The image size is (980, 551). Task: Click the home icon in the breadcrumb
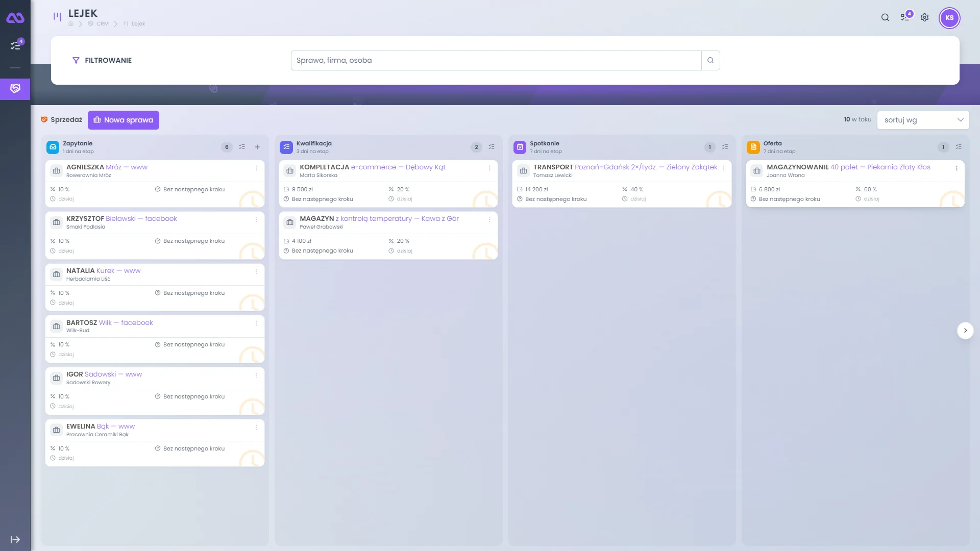tap(71, 24)
